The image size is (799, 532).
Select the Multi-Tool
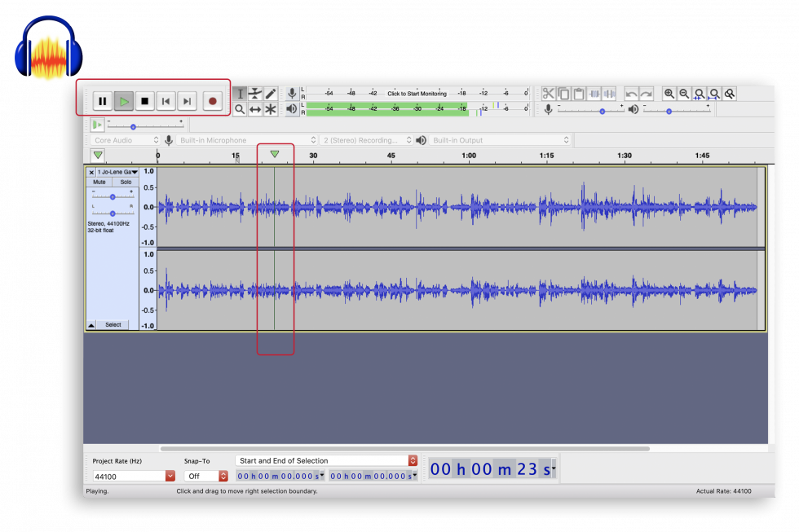(x=271, y=108)
